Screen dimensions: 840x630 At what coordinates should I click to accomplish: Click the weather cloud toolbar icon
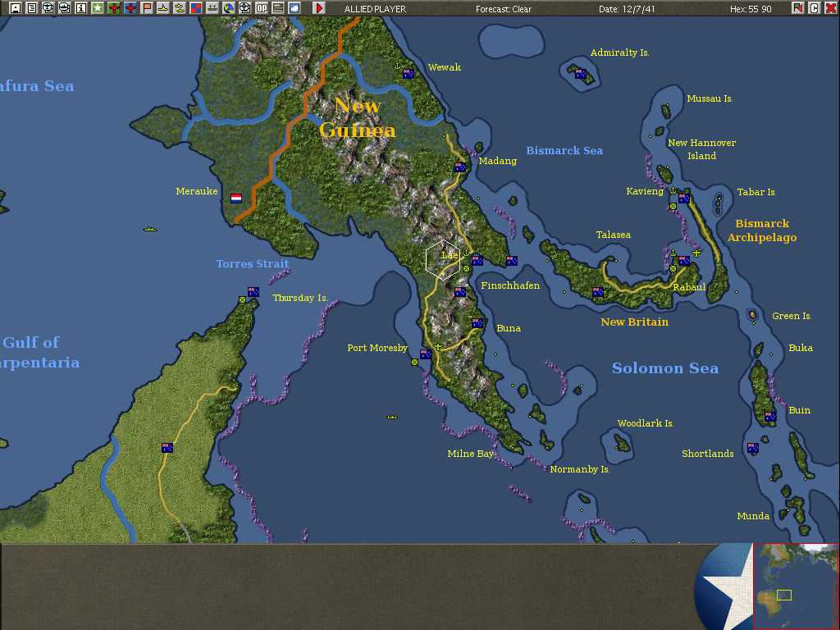click(294, 8)
